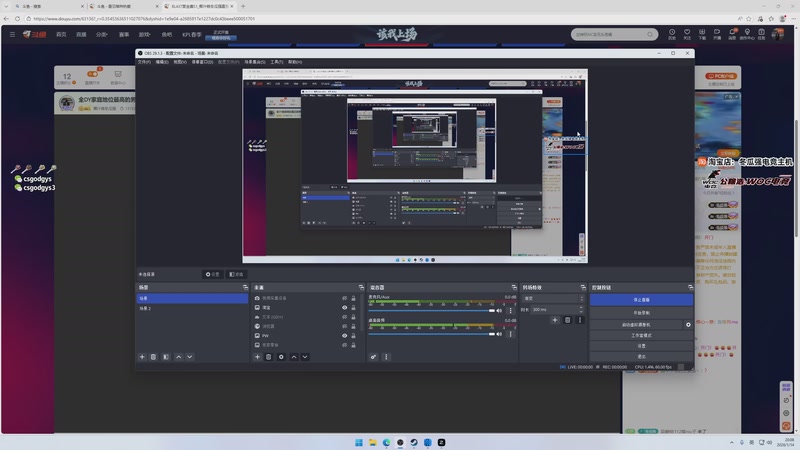Open 设置 settings in OBS Controls dock
Viewport: 800px width, 450px height.
(641, 346)
